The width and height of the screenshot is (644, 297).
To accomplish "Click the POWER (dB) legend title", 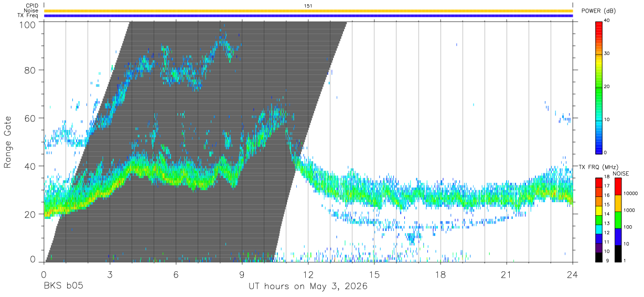I will click(x=598, y=11).
